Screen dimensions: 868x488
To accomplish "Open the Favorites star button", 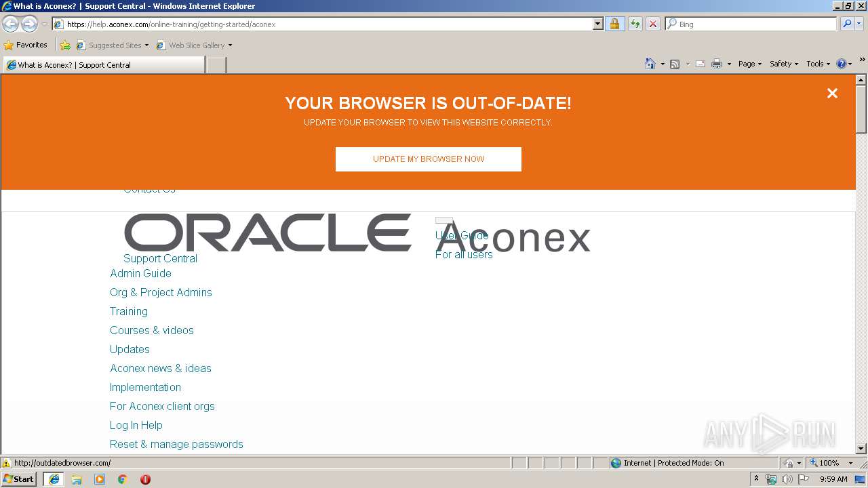I will click(26, 45).
